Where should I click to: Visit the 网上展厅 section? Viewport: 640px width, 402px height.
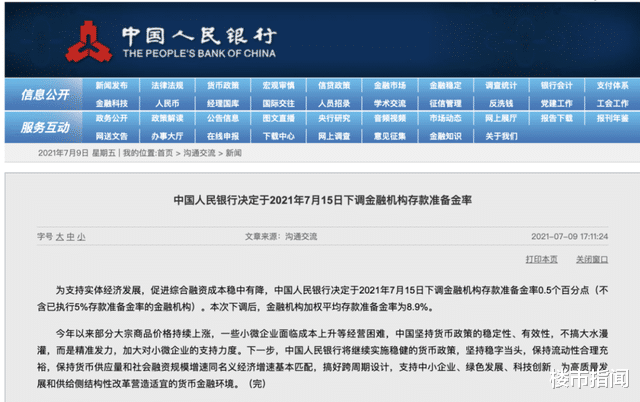(501, 118)
